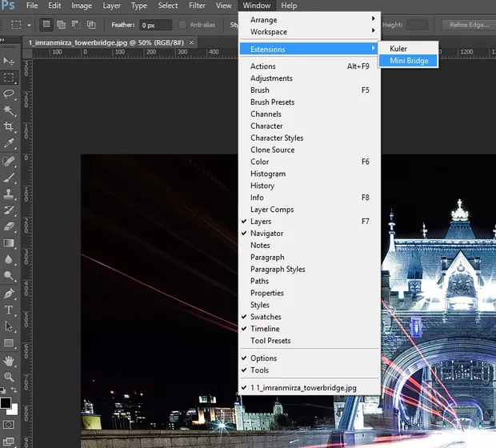The height and width of the screenshot is (448, 496).
Task: Select the Move tool
Action: click(x=10, y=61)
